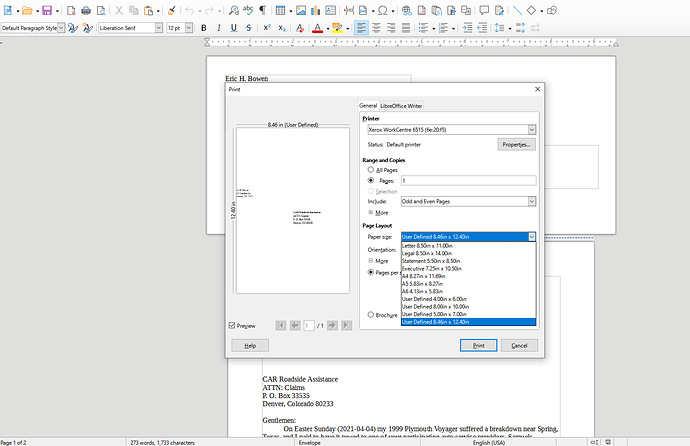Click the Cancel button

[519, 346]
